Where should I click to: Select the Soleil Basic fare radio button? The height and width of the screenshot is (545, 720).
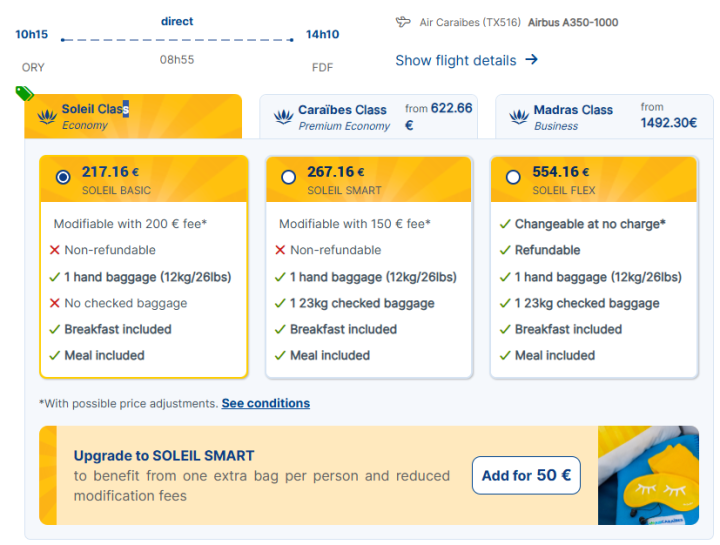pos(63,177)
